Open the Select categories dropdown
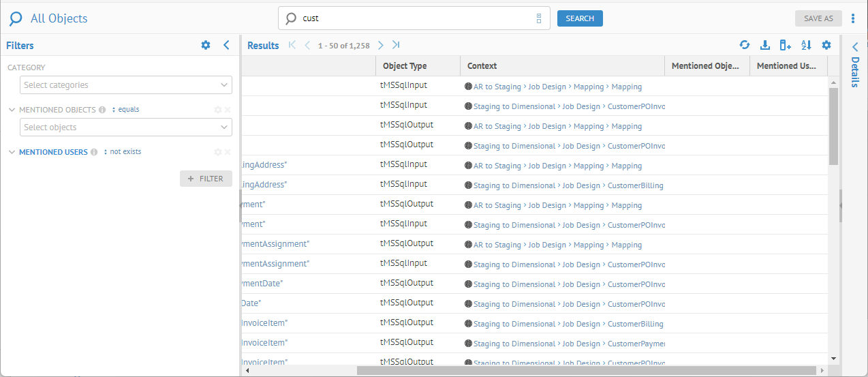This screenshot has height=377, width=868. 126,85
